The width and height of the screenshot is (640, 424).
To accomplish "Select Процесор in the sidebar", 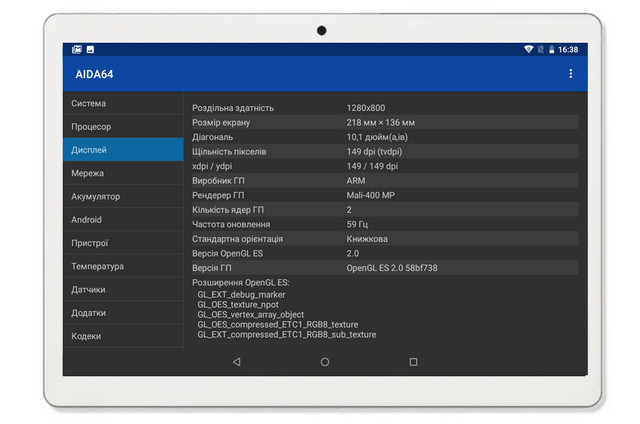I will [123, 127].
